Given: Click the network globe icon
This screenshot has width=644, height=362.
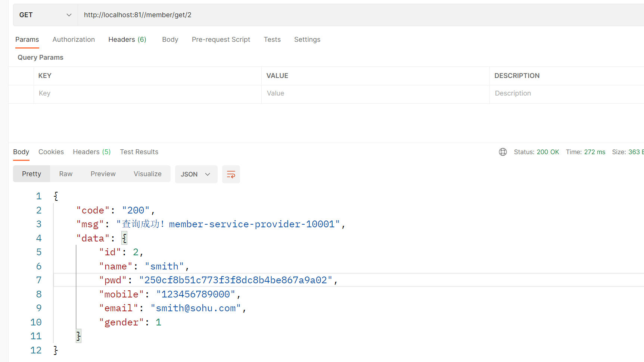Looking at the screenshot, I should [x=503, y=152].
